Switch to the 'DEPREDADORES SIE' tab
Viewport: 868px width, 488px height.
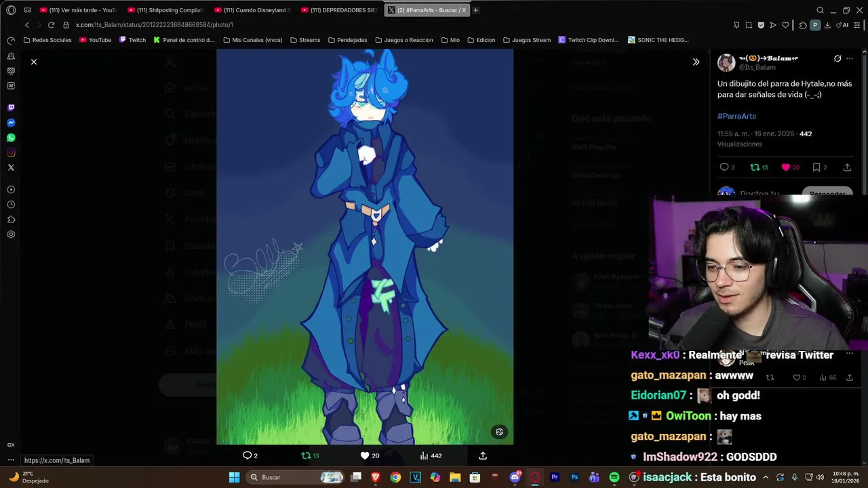tap(338, 10)
